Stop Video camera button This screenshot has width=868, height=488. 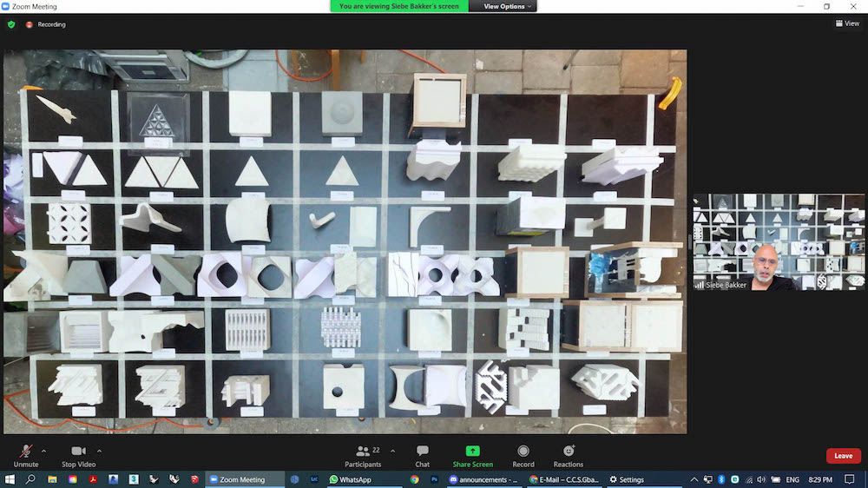[x=77, y=454]
